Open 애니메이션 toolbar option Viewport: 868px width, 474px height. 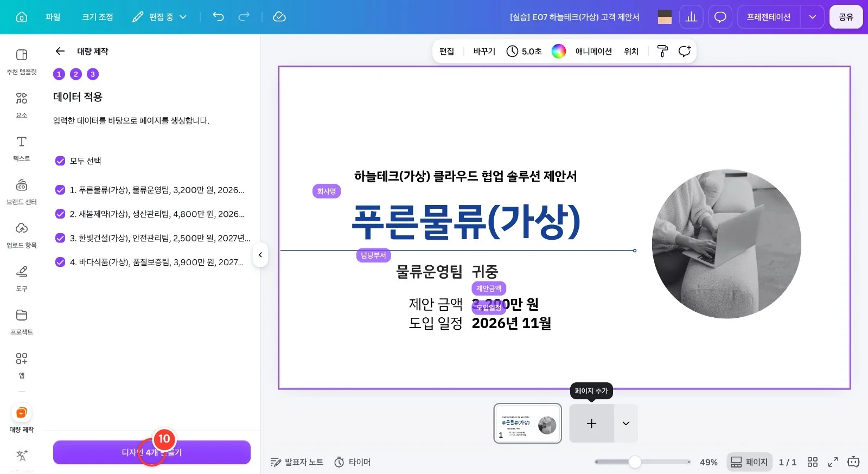coord(593,51)
